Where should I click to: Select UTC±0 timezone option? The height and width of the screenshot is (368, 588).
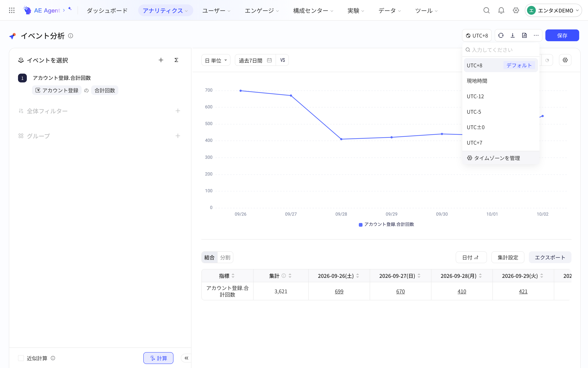click(x=501, y=127)
